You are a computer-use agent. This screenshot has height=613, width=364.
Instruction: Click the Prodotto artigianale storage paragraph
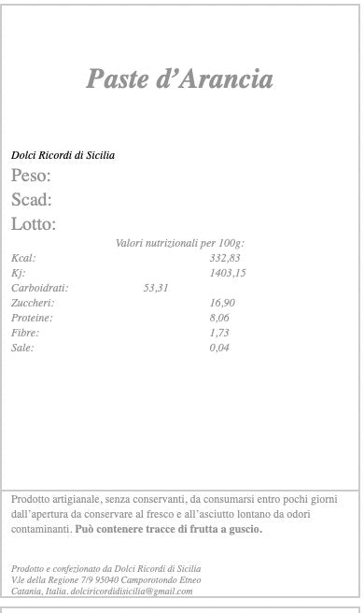[175, 514]
